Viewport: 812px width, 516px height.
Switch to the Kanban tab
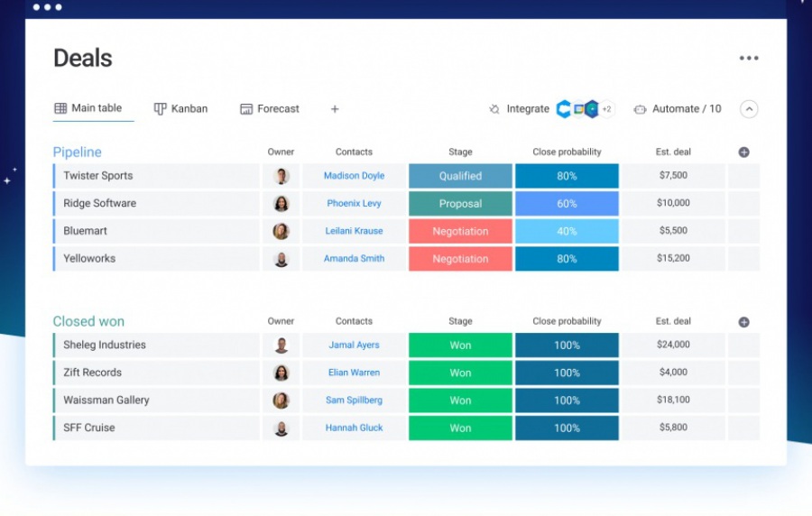[x=180, y=108]
